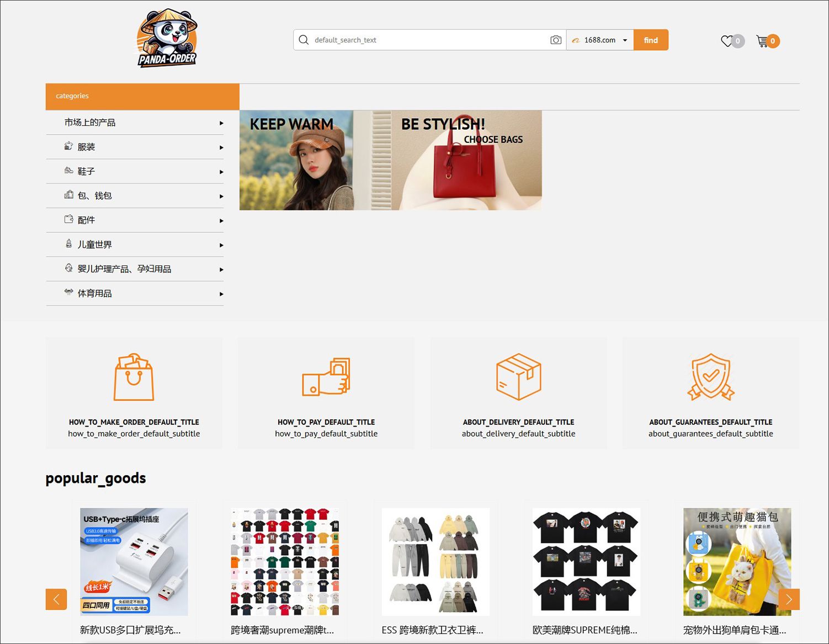Click the baby care icon beside 婴儿护理产品
The image size is (829, 644).
68,268
